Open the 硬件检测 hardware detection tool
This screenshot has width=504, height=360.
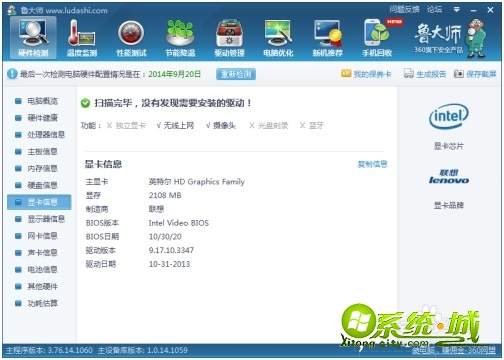click(33, 38)
